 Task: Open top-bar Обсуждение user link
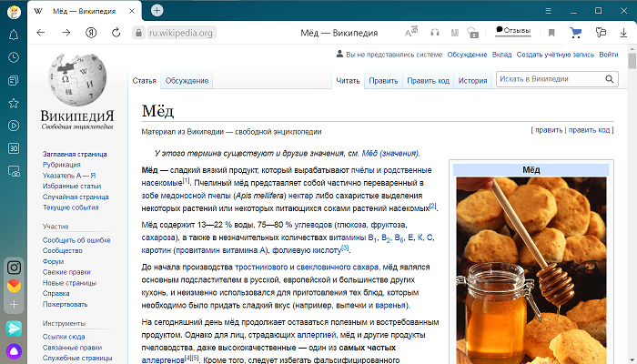(467, 55)
